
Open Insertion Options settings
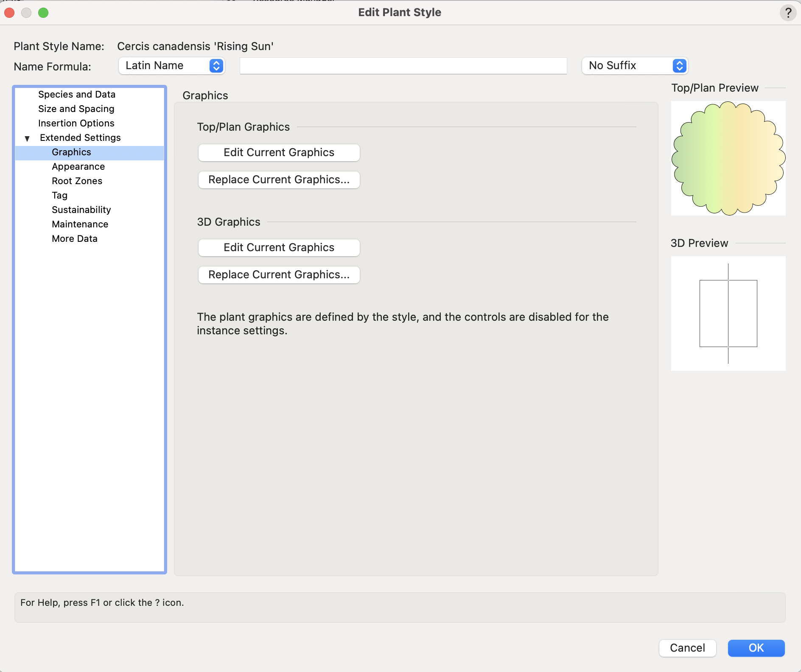[x=76, y=123]
